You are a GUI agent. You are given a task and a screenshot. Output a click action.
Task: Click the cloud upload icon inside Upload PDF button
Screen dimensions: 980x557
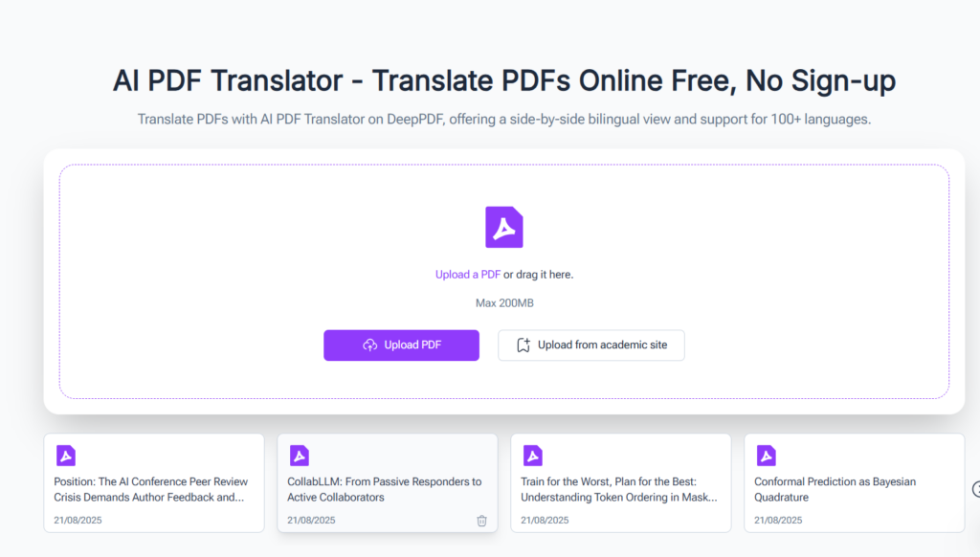pos(371,345)
